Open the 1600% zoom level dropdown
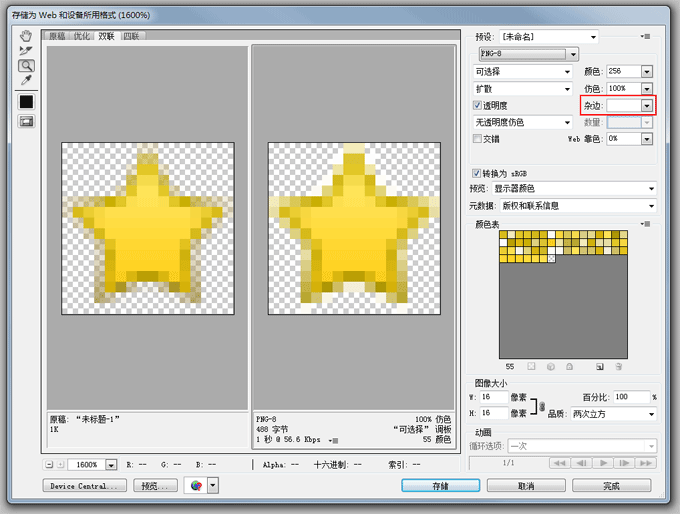 (111, 465)
